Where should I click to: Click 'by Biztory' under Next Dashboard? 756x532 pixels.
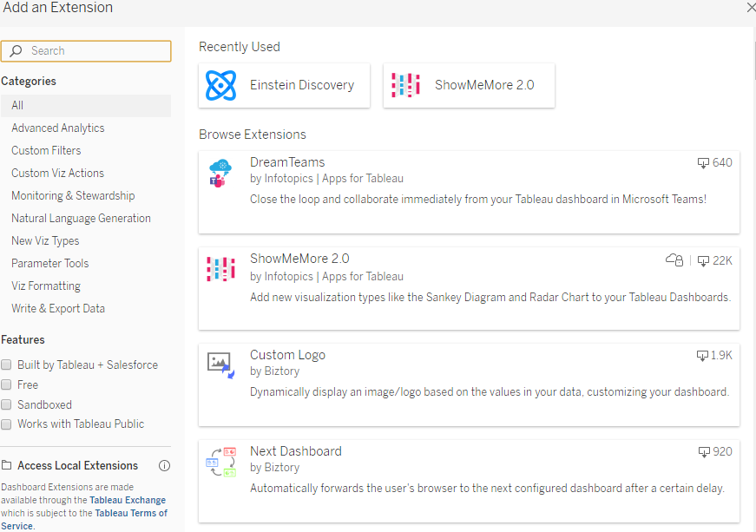(x=275, y=468)
